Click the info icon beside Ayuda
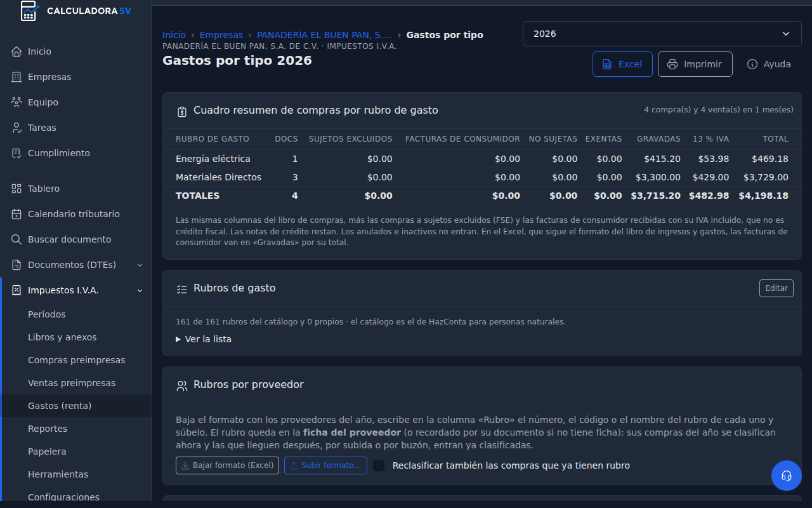The height and width of the screenshot is (508, 812). [752, 64]
